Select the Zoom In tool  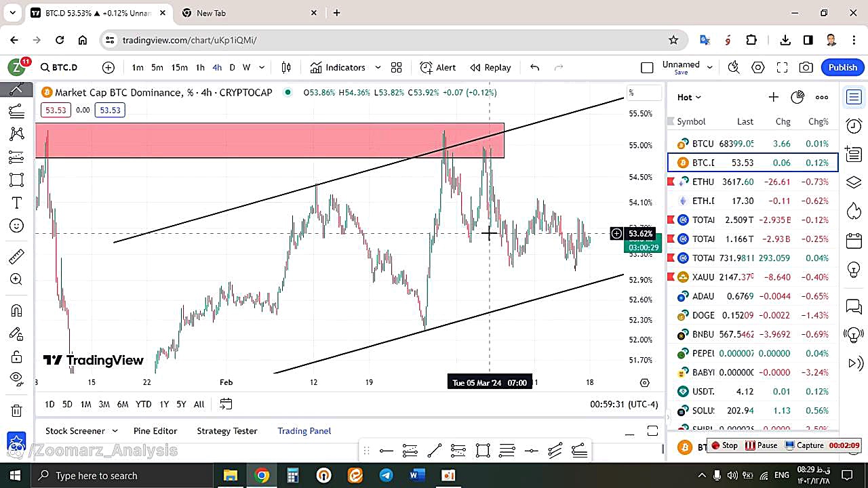click(16, 279)
